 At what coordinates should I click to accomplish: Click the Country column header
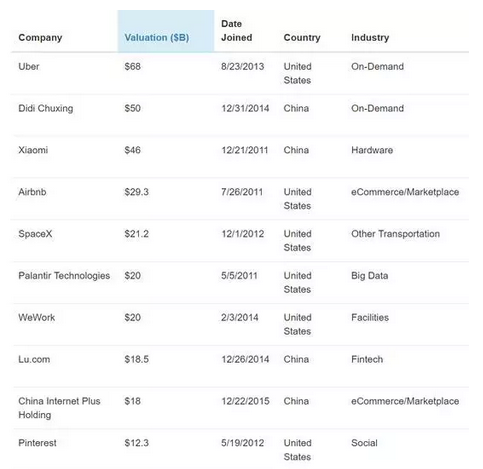(302, 37)
